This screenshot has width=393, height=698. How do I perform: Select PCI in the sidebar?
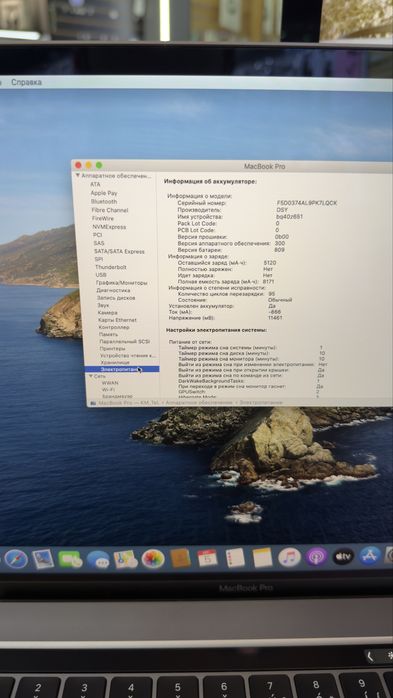click(x=97, y=235)
